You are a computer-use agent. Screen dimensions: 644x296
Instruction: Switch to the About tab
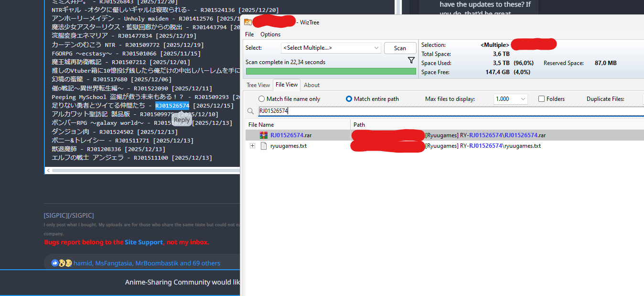click(x=312, y=85)
